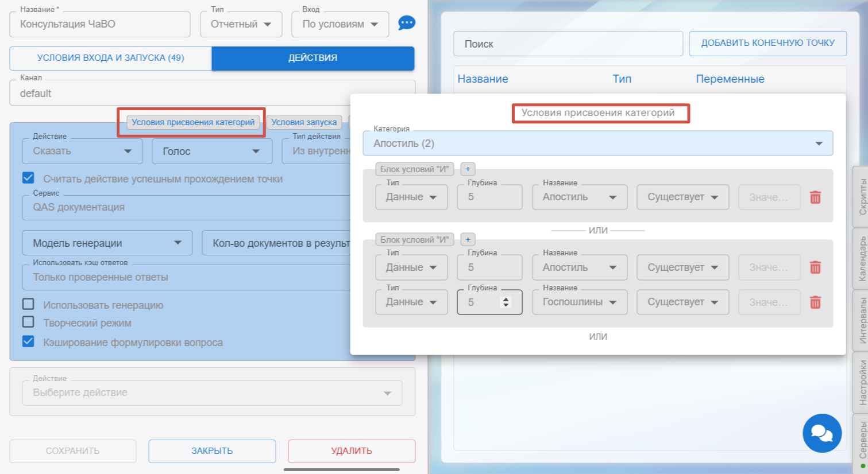
Task: Delete the first Апостиль condition row
Action: [815, 197]
